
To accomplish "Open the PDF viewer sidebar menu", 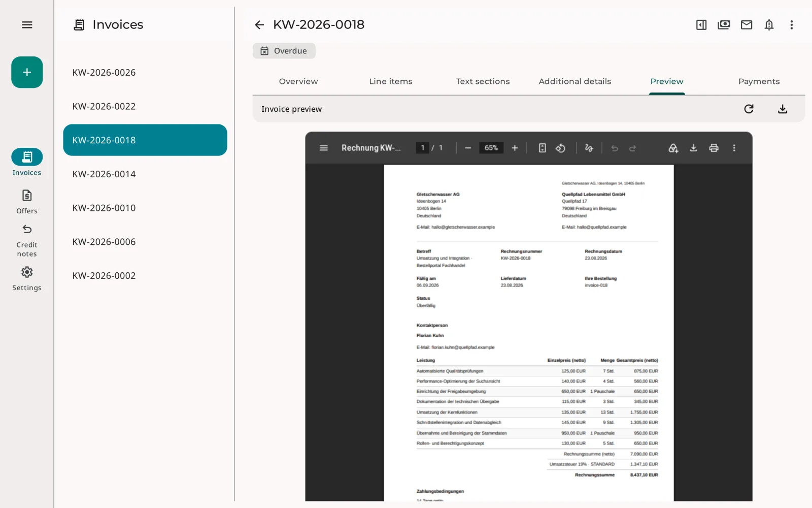I will pyautogui.click(x=324, y=148).
